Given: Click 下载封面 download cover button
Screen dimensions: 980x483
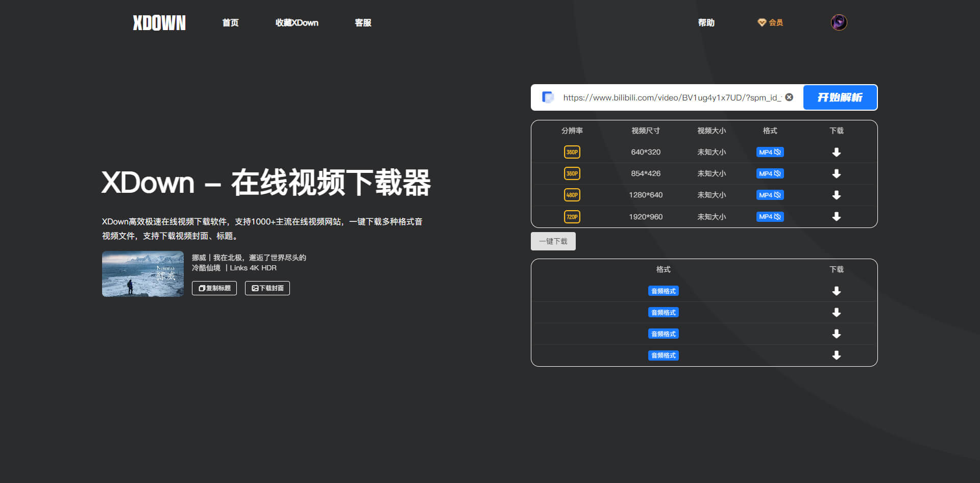Looking at the screenshot, I should pyautogui.click(x=267, y=288).
